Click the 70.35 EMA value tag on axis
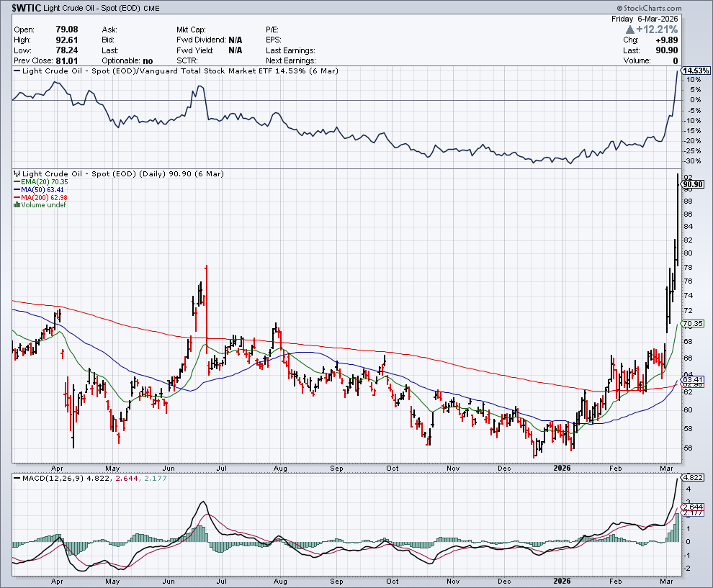Image resolution: width=713 pixels, height=588 pixels. [691, 324]
